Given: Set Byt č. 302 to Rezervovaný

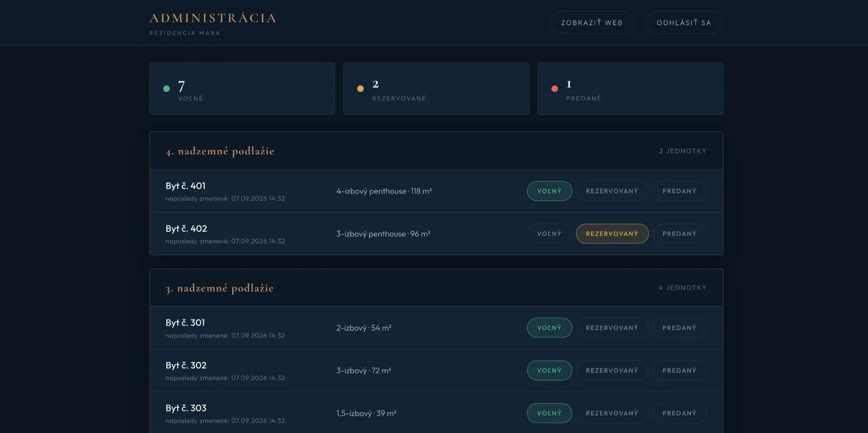Looking at the screenshot, I should click(612, 370).
